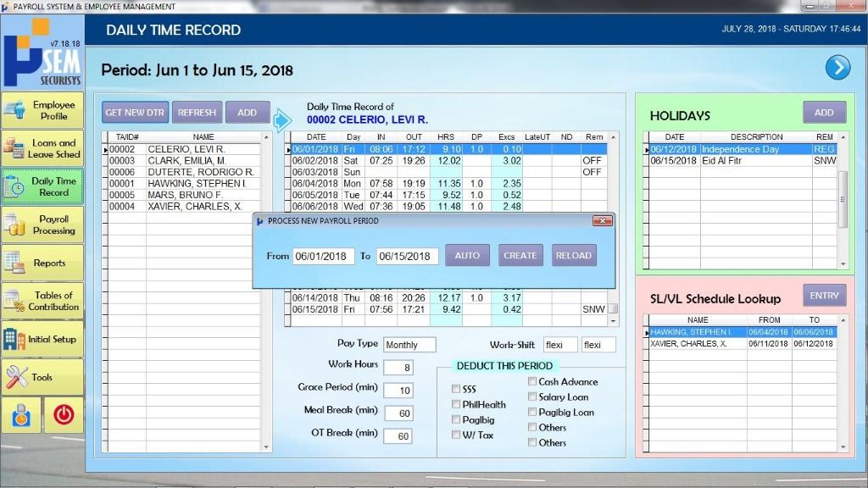The image size is (868, 488).
Task: Open the Employee Profile section
Action: pos(42,111)
